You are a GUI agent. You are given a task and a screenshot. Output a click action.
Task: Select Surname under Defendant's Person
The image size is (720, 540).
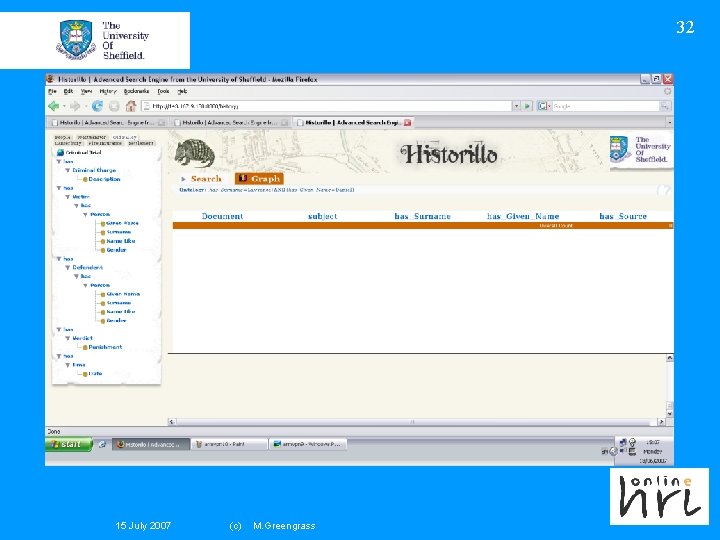(x=118, y=303)
